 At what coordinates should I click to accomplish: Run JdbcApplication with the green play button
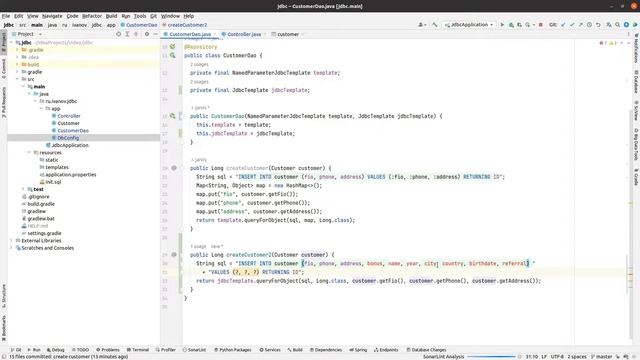point(502,25)
